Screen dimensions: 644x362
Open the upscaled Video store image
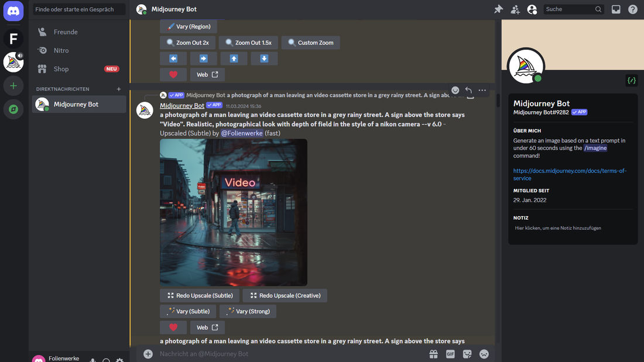(x=233, y=212)
